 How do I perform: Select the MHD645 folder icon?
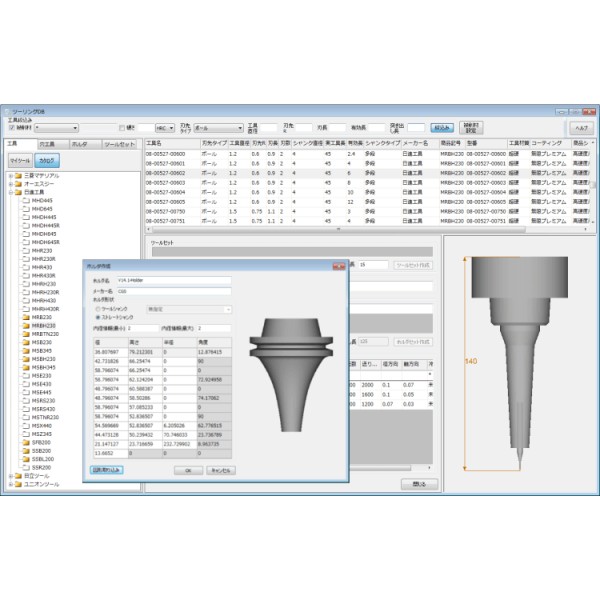click(x=26, y=209)
